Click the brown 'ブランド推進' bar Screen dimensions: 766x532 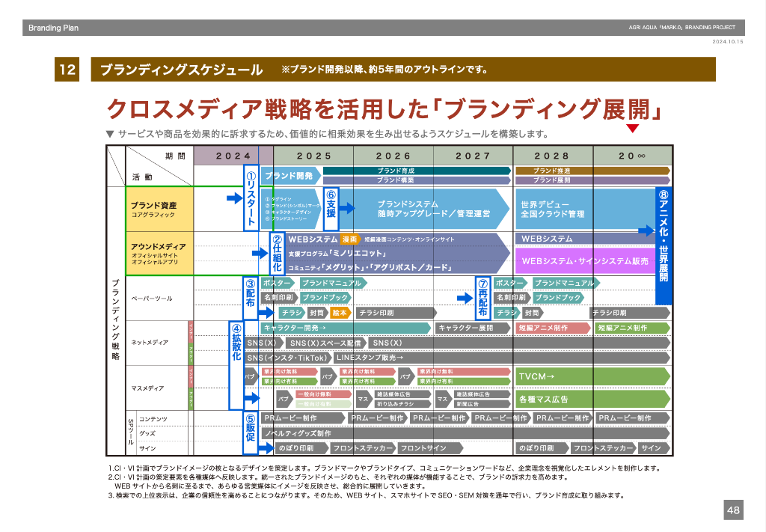coord(592,171)
